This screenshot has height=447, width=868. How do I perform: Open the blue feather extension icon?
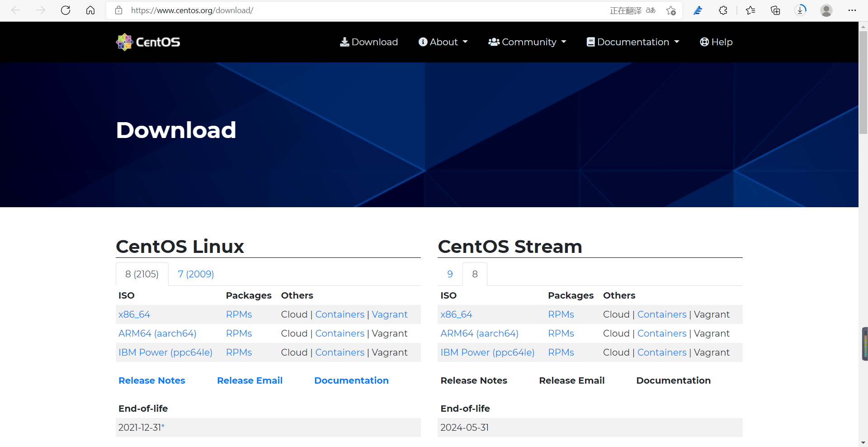[x=698, y=10]
